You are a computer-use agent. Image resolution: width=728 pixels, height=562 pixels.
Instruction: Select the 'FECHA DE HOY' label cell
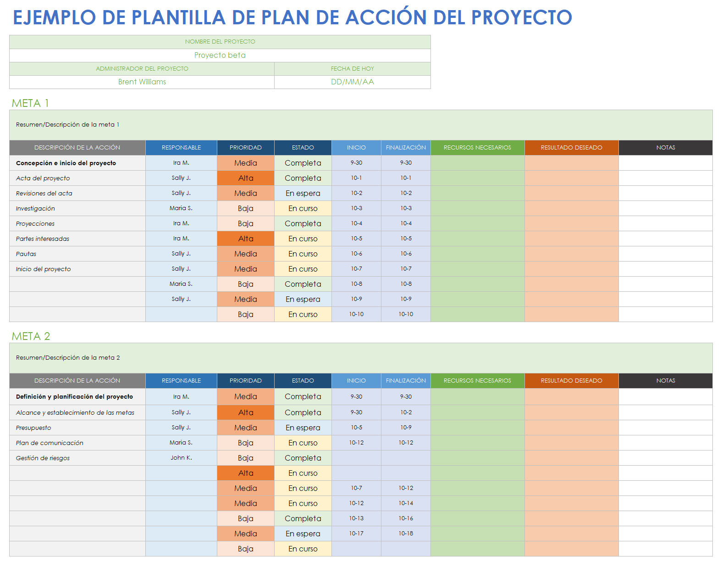(x=353, y=69)
